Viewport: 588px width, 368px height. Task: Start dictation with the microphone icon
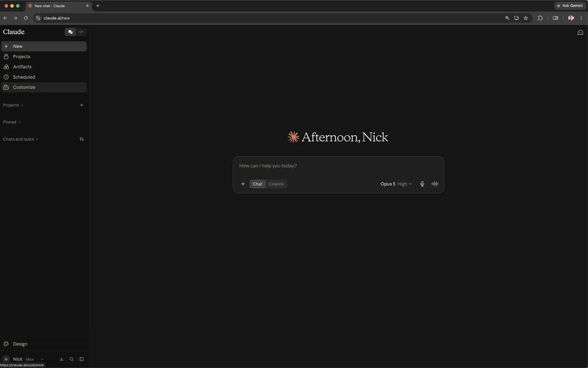pos(422,184)
